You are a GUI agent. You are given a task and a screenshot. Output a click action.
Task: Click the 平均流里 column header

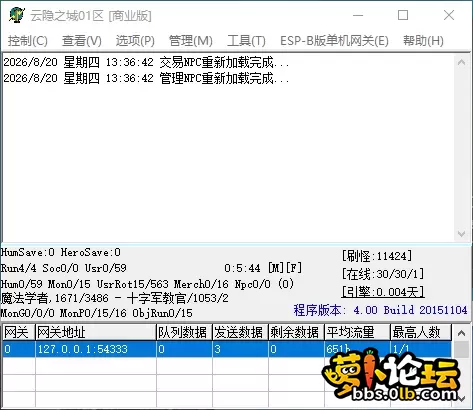coord(357,332)
